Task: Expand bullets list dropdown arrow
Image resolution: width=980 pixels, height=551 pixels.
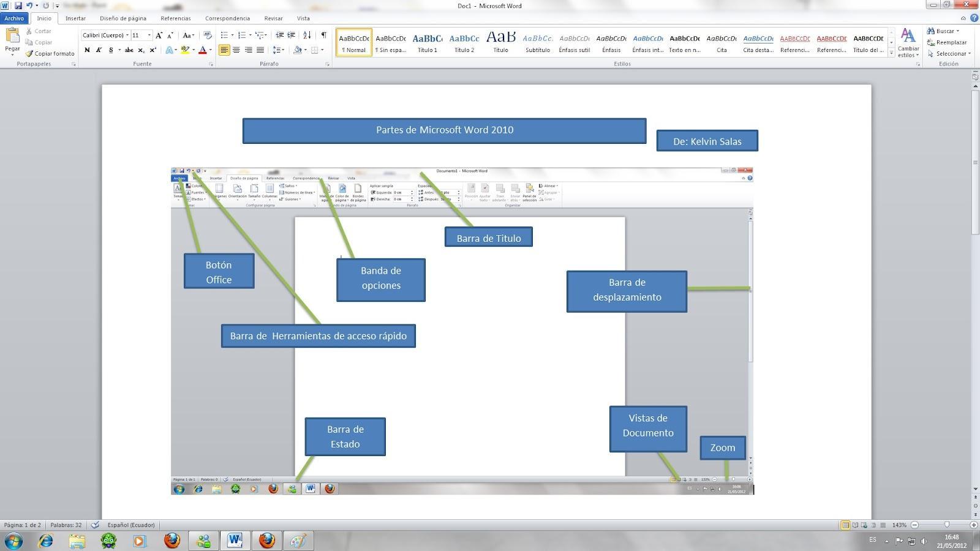Action: tap(232, 35)
